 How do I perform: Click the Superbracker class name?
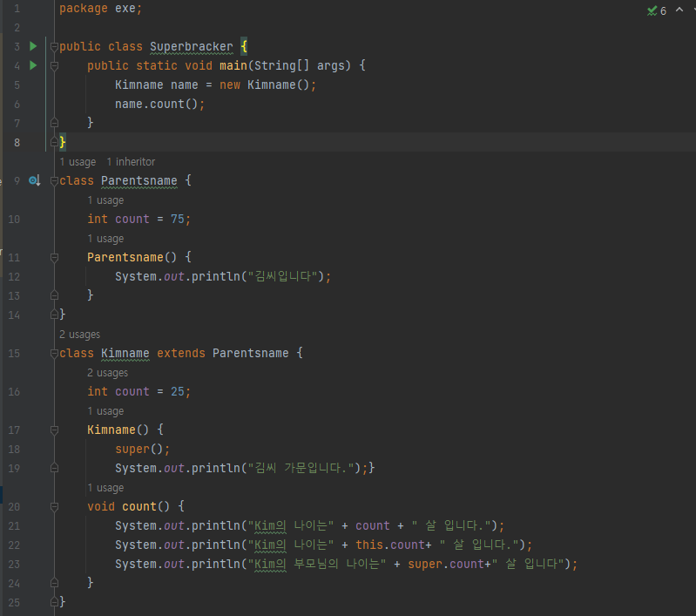pos(192,47)
